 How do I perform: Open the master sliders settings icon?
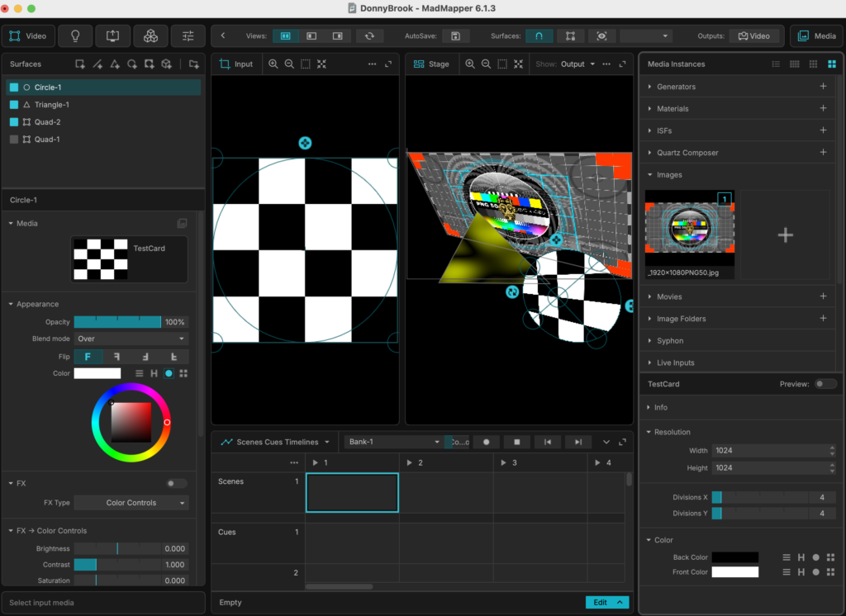[188, 36]
